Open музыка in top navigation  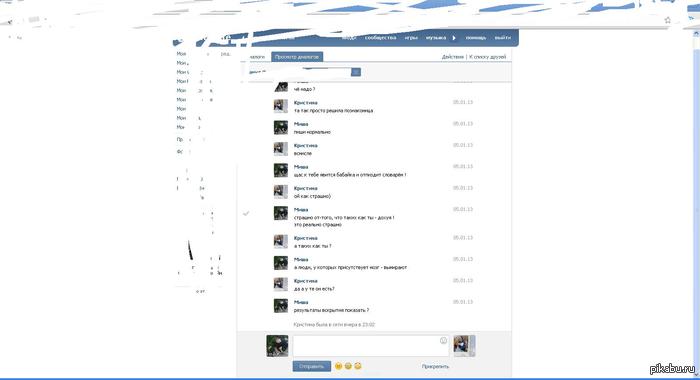(x=436, y=38)
